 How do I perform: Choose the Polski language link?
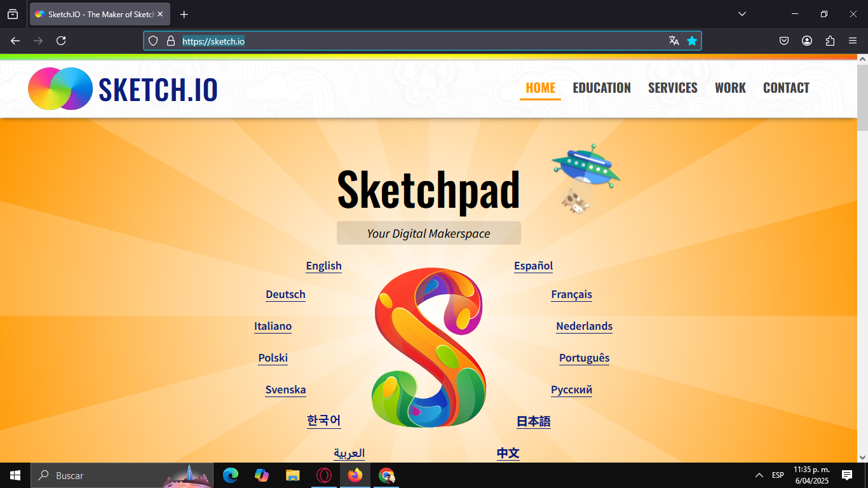(273, 358)
